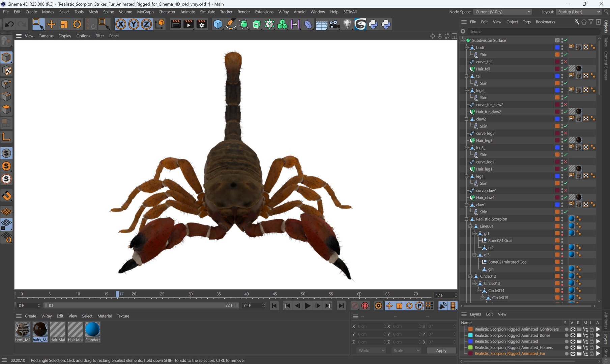Open the Texture menu in Material Manager
Viewport: 610px width, 364px height.
[x=123, y=316]
